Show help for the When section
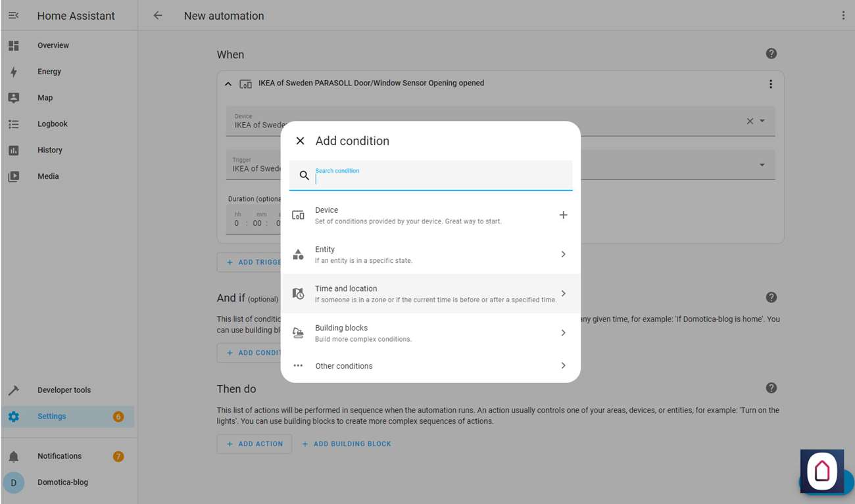This screenshot has height=504, width=855. click(x=771, y=54)
